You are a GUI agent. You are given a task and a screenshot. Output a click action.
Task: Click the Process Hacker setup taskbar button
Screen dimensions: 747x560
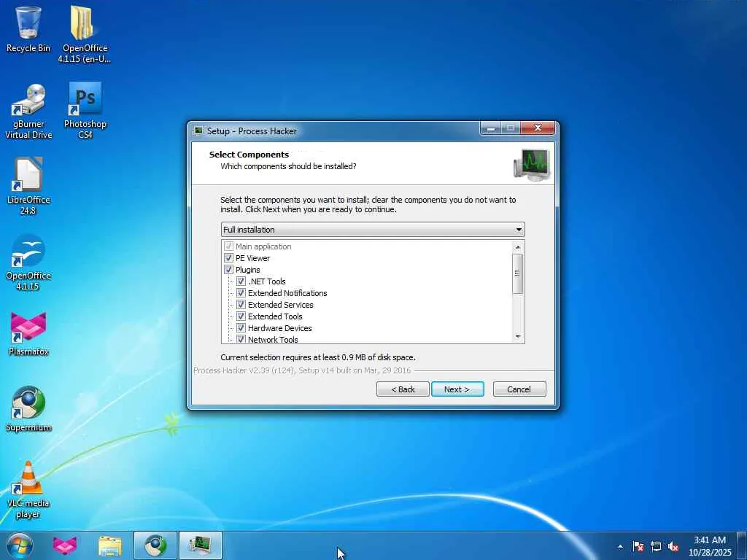(200, 545)
